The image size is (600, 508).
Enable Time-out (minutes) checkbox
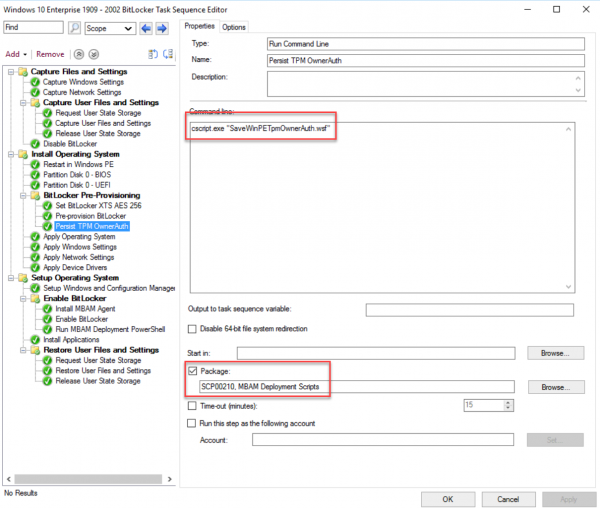pos(192,406)
